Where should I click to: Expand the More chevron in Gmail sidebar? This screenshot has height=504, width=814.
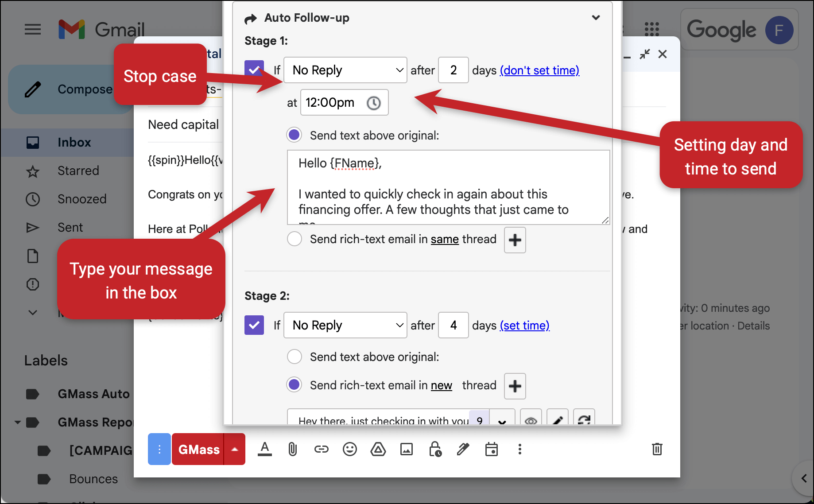[x=33, y=313]
